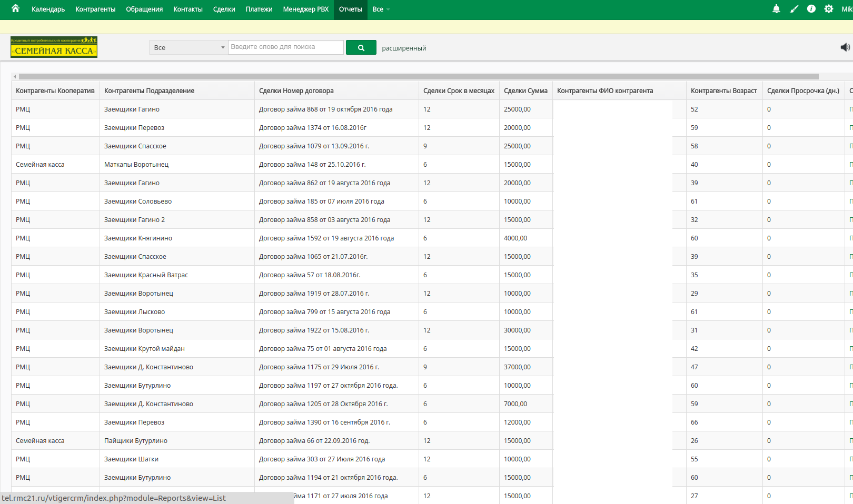The image size is (853, 504).
Task: Open the settings gear
Action: click(829, 9)
